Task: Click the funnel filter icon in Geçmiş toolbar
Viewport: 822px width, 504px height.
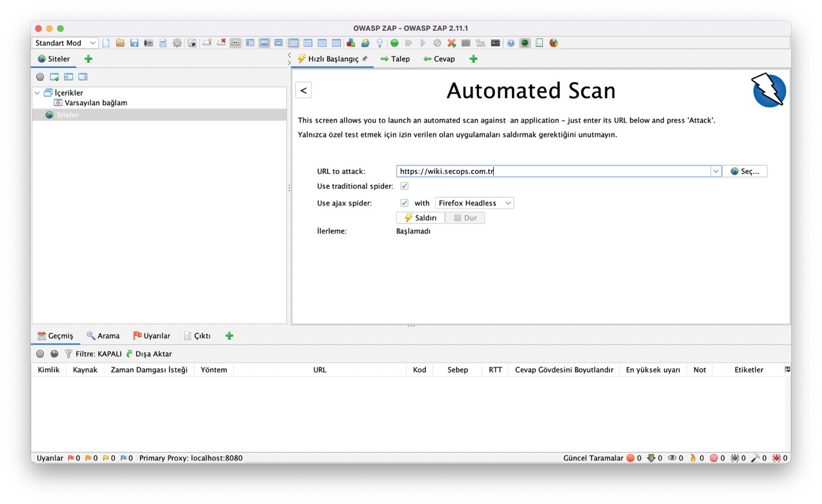Action: point(68,354)
